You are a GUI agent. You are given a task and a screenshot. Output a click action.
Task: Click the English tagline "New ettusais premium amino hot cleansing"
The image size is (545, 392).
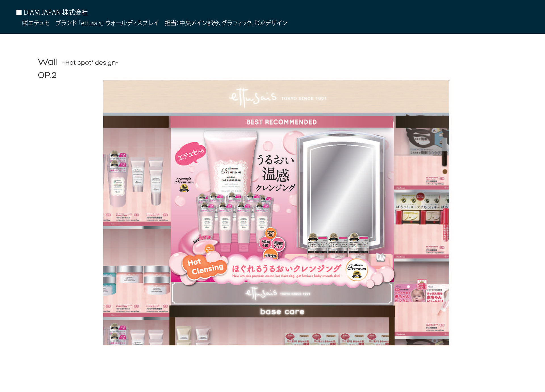286,276
